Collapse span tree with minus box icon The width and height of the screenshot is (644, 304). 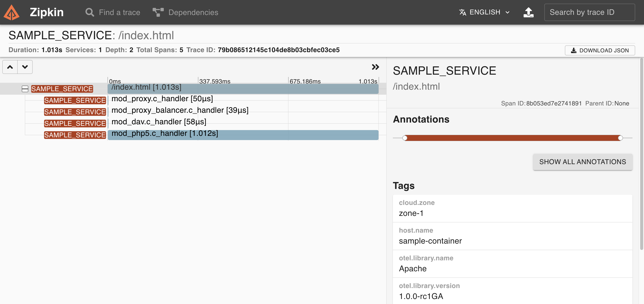pos(25,89)
